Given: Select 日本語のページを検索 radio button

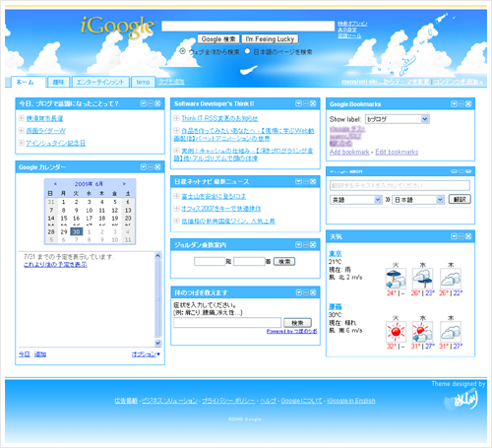Looking at the screenshot, I should 247,51.
